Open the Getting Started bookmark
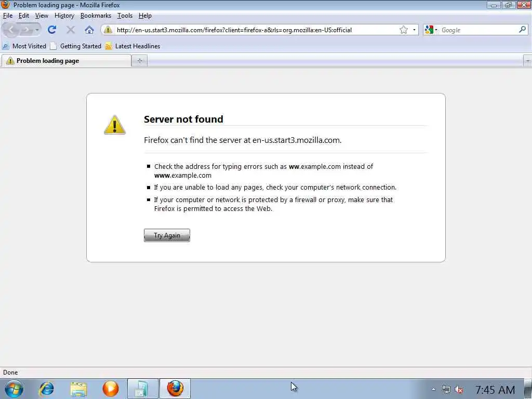The width and height of the screenshot is (532, 399). (76, 46)
